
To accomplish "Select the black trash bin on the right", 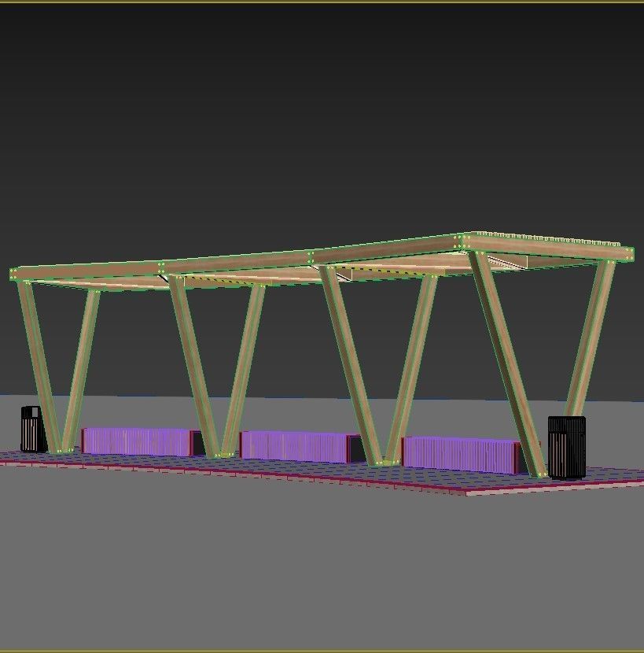I will point(567,448).
